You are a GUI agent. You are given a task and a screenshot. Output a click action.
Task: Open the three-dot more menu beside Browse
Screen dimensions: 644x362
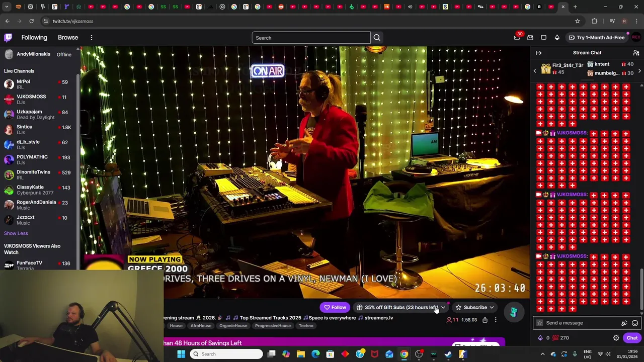tap(91, 38)
